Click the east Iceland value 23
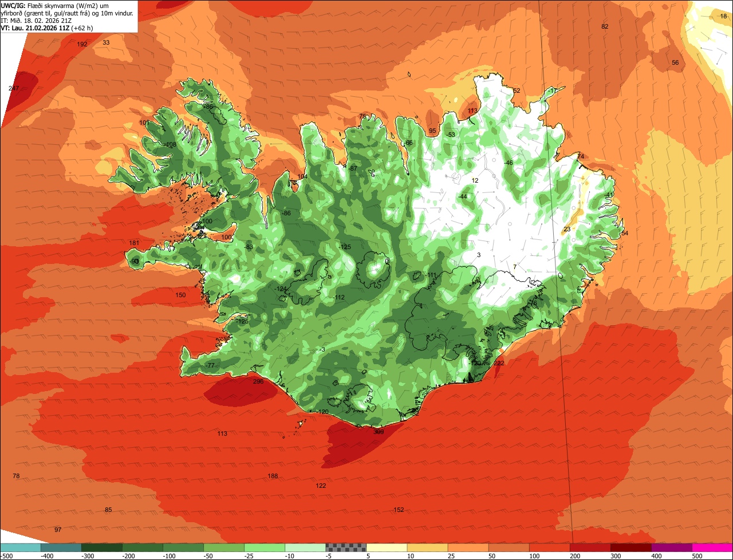 [x=567, y=229]
